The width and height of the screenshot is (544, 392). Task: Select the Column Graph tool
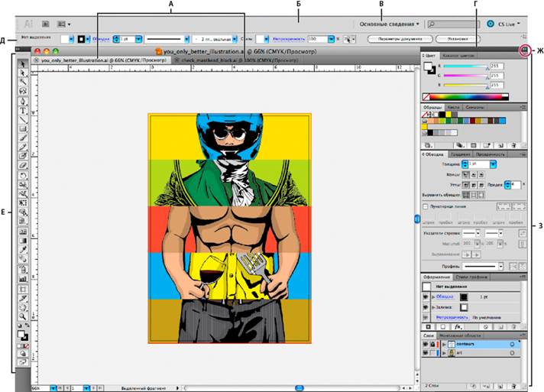(23, 279)
